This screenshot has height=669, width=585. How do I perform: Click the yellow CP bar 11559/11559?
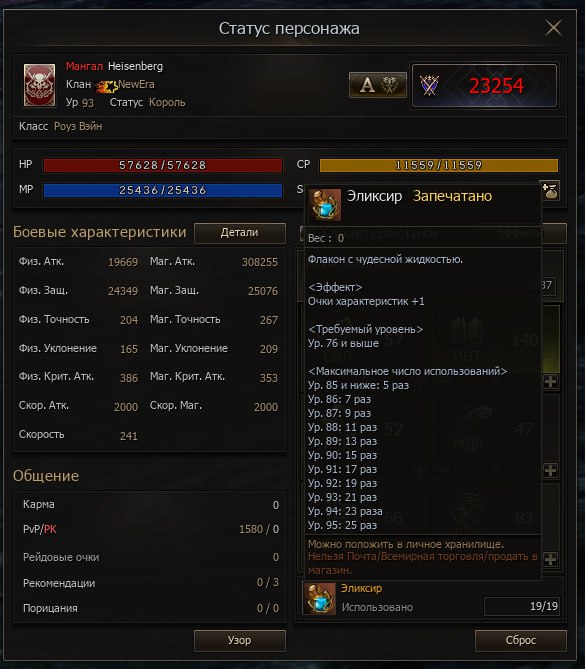click(x=439, y=166)
